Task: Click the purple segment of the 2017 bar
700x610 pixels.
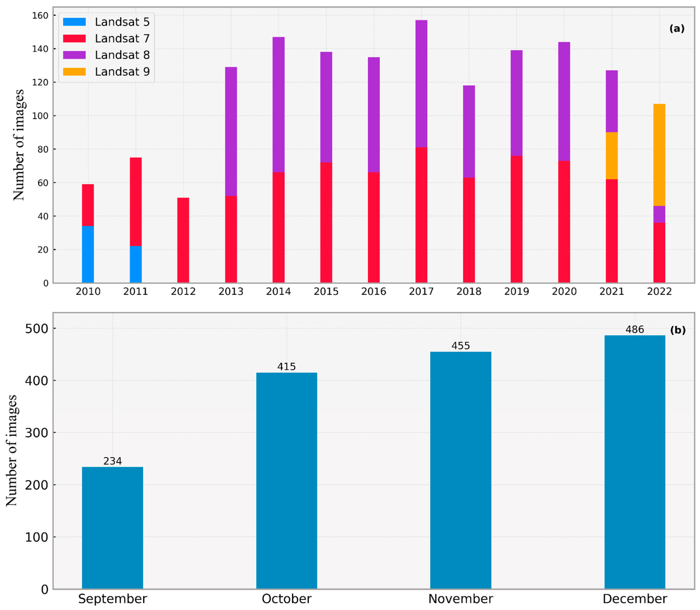Action: click(x=421, y=83)
